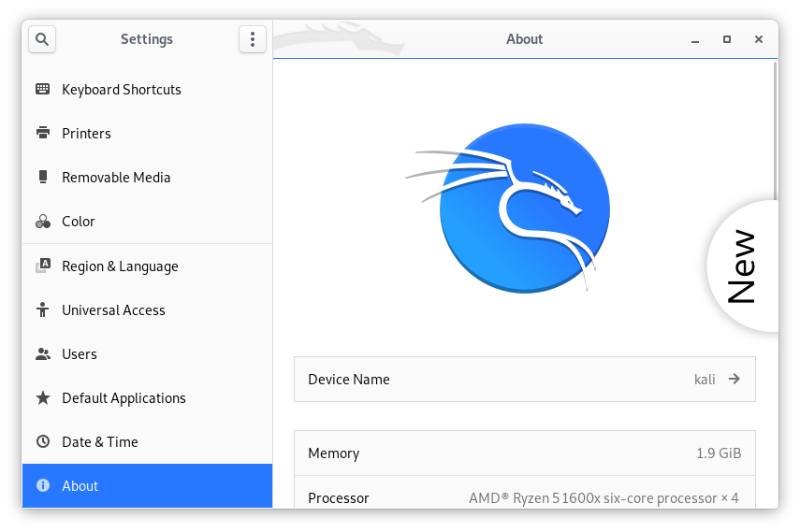Click the Device Name row
The width and height of the screenshot is (800, 532).
[x=525, y=379]
